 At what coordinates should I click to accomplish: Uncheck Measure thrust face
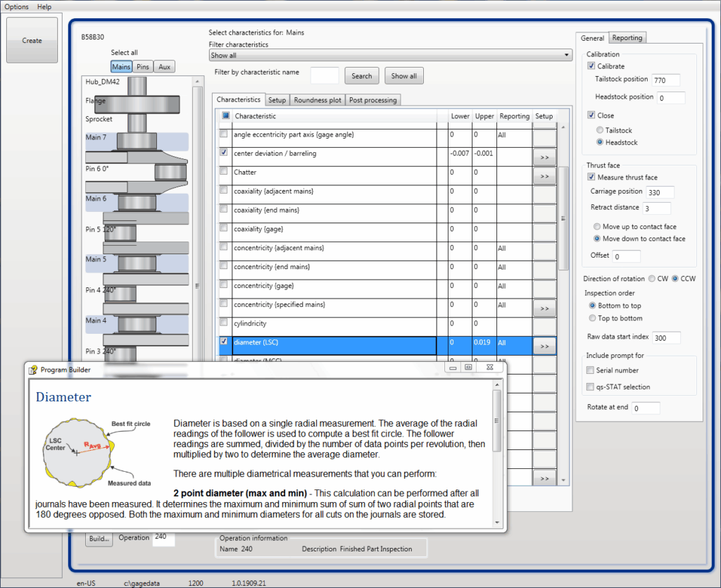coord(591,177)
